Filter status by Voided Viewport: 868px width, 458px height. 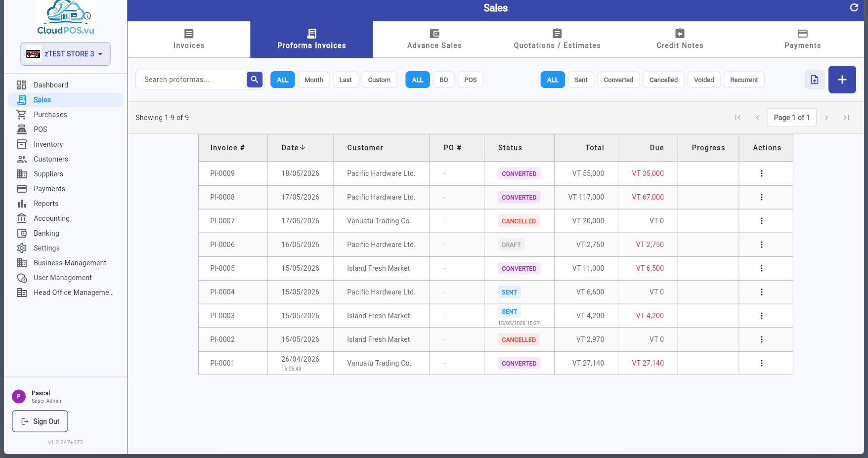(704, 80)
